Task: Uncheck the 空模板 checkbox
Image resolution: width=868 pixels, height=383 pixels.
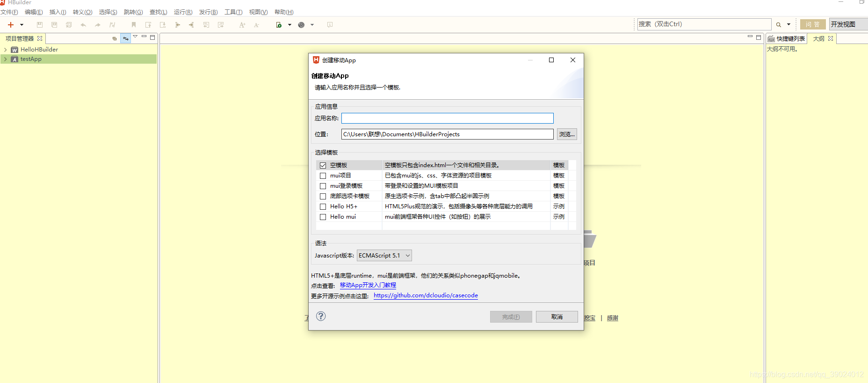Action: click(323, 165)
